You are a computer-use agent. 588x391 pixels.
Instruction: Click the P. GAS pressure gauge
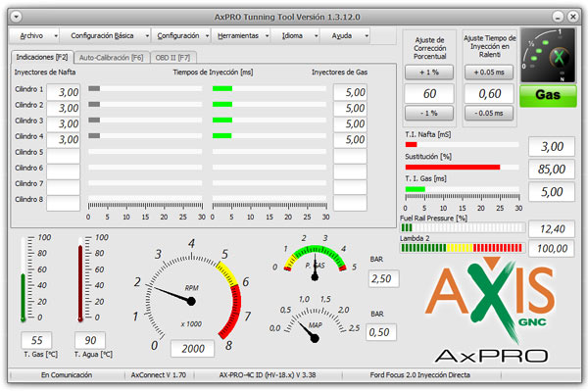point(315,259)
